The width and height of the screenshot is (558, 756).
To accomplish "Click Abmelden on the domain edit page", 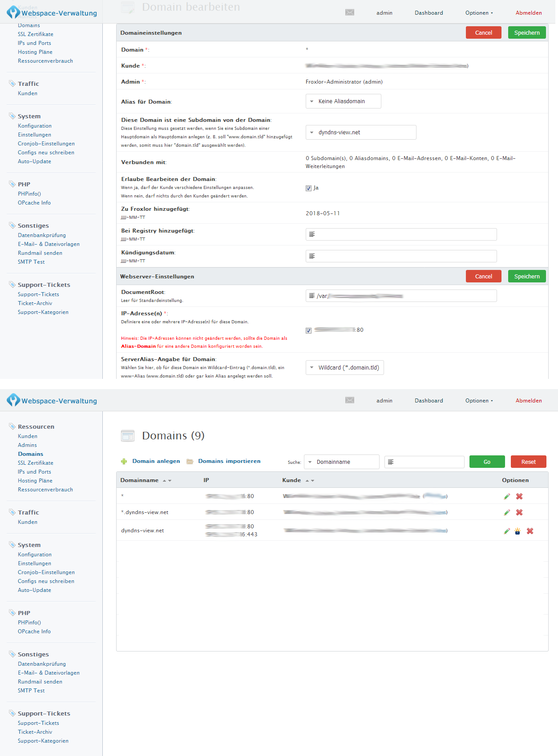I will pyautogui.click(x=529, y=13).
